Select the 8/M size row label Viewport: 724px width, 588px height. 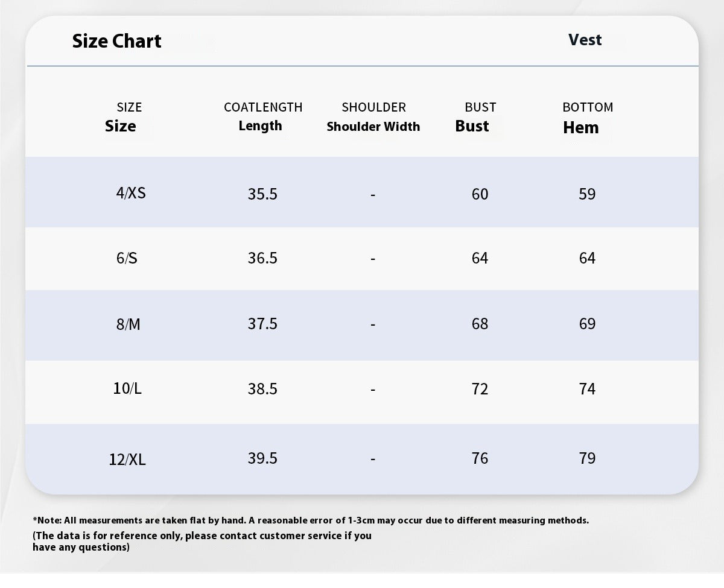(128, 324)
